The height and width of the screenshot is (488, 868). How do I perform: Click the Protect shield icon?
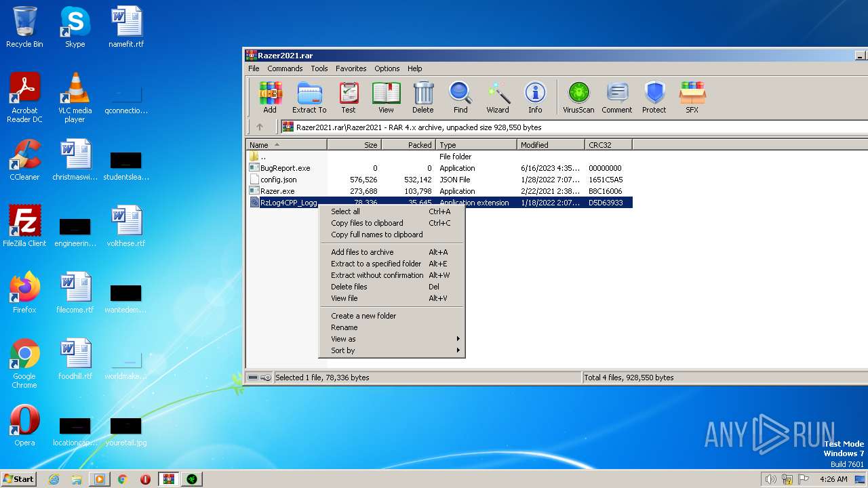coord(654,97)
